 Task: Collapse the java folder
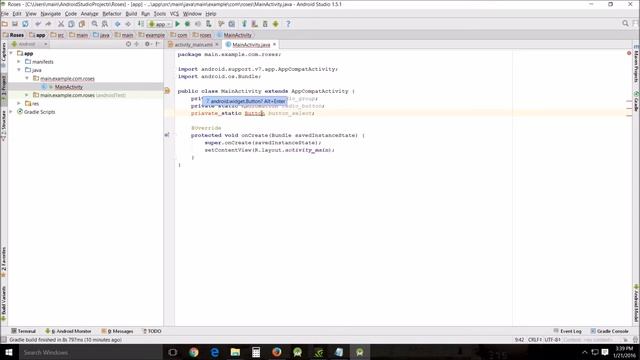(19, 70)
